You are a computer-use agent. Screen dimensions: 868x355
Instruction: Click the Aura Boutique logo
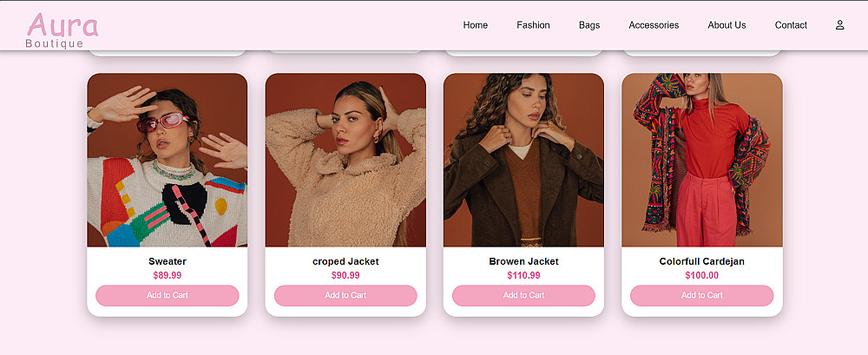coord(62,30)
